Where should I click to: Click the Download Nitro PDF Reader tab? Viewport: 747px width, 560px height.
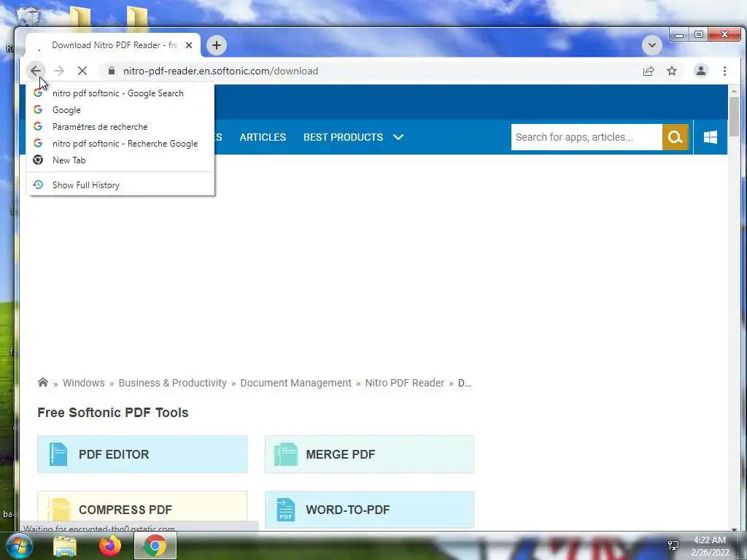(113, 45)
